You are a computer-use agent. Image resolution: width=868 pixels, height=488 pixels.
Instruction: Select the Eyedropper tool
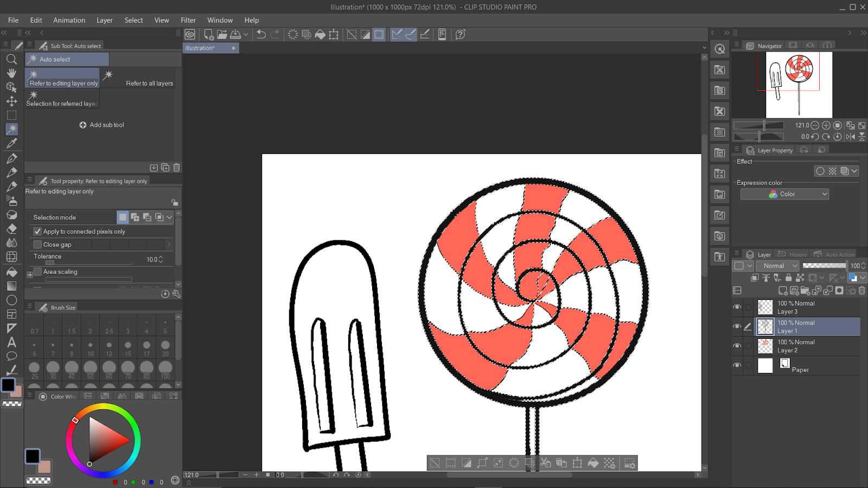11,144
